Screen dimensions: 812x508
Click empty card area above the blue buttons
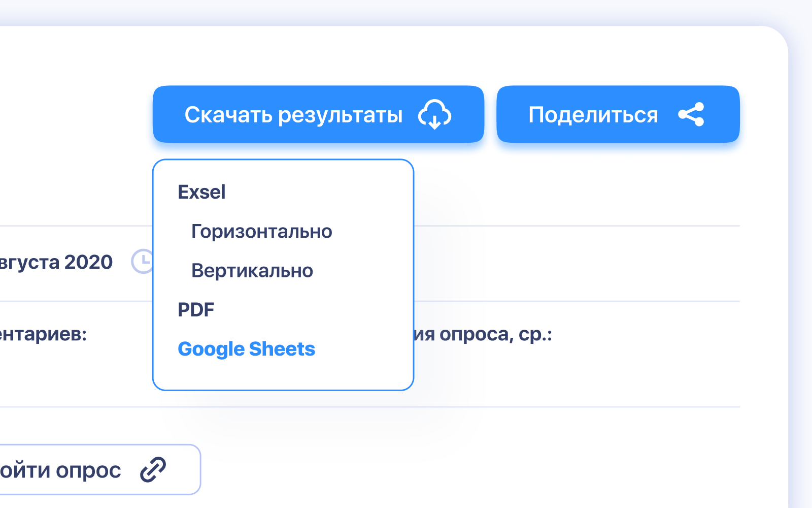406,56
